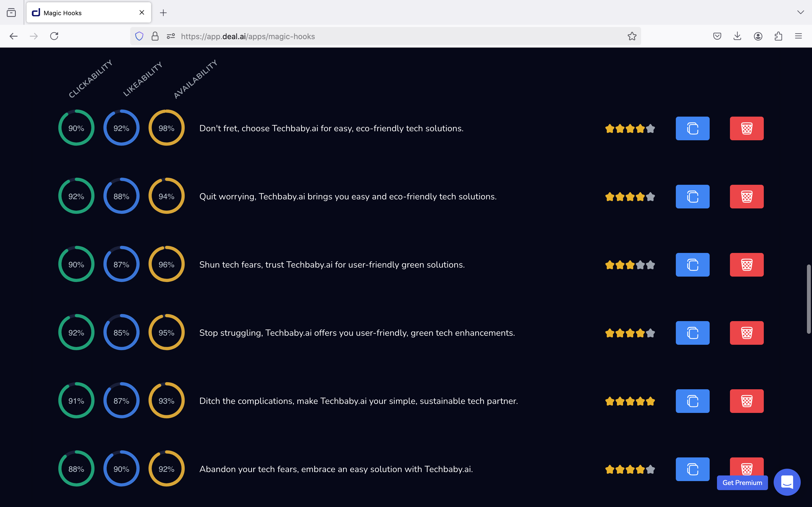Open a new browser tab
The height and width of the screenshot is (507, 812).
pyautogui.click(x=164, y=13)
